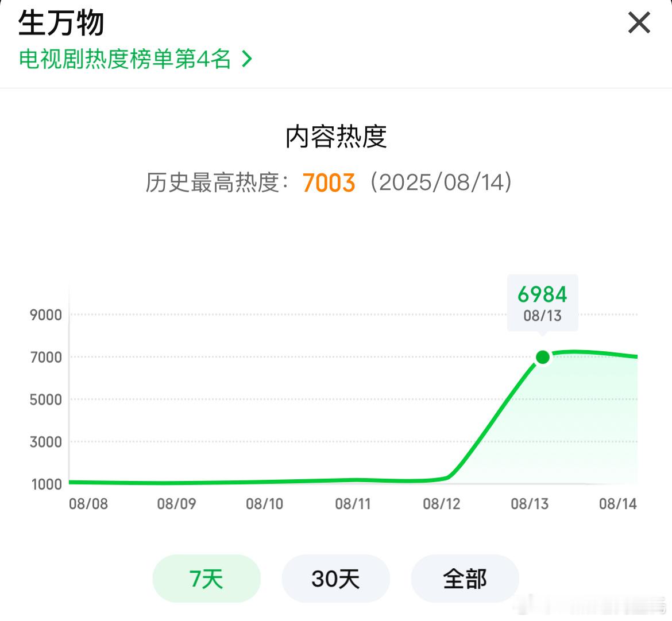Click the green data point on 08/13
The height and width of the screenshot is (621, 672).
(x=543, y=357)
